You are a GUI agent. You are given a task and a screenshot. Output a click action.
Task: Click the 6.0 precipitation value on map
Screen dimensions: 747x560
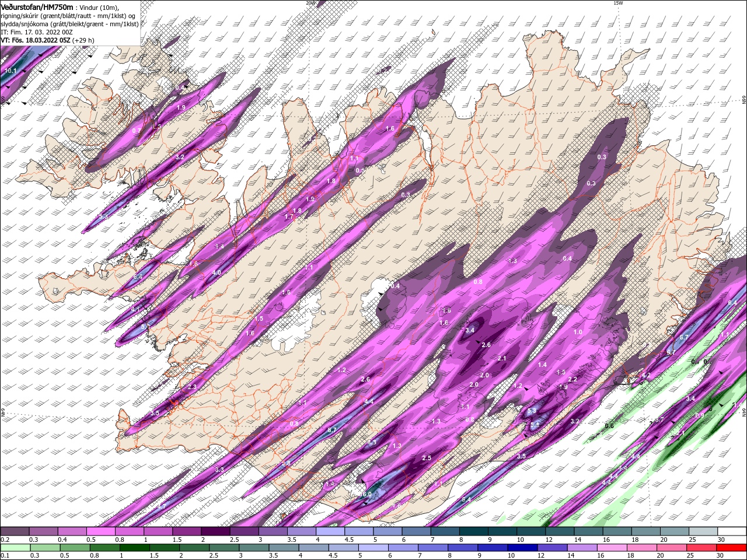point(366,495)
